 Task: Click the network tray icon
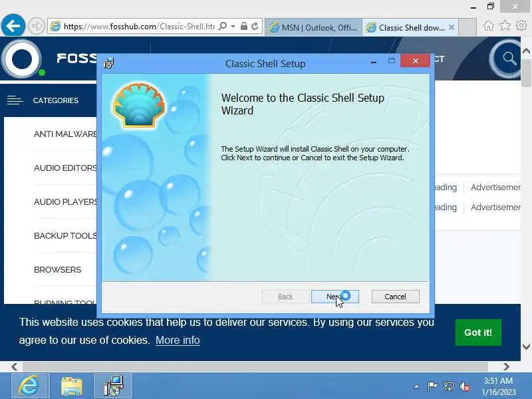[448, 386]
